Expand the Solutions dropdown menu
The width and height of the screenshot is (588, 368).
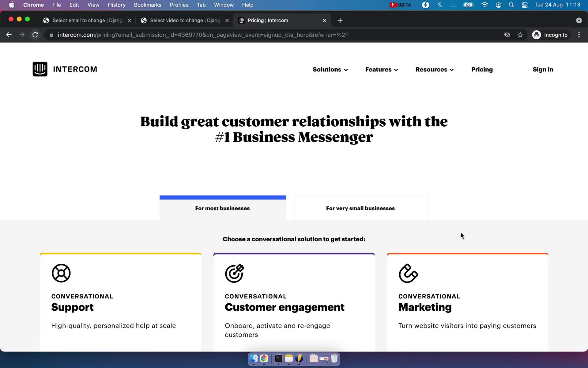click(330, 69)
